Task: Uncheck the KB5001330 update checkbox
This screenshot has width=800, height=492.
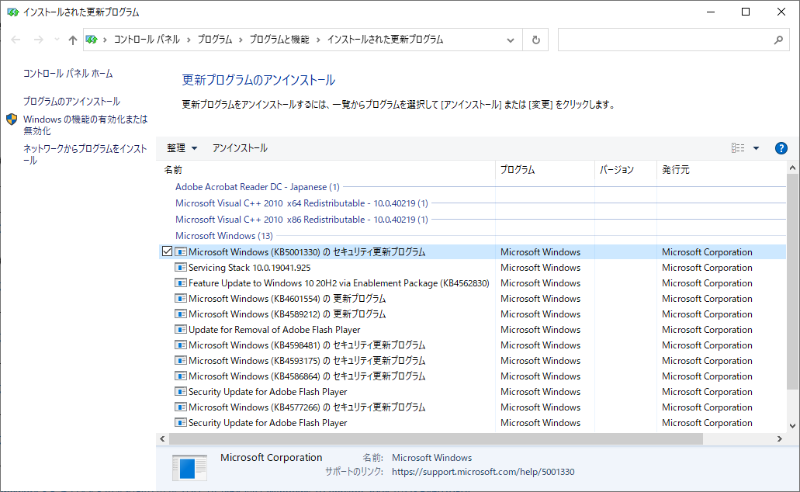Action: [167, 251]
